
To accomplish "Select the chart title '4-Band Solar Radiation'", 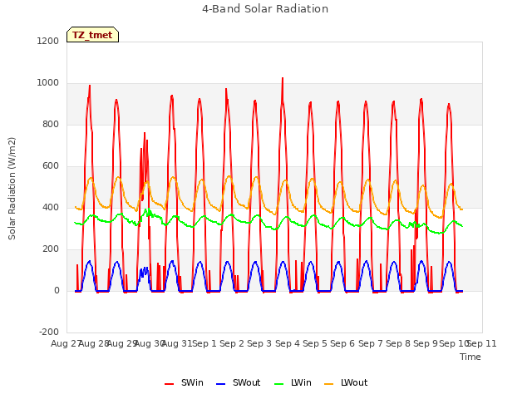I will [265, 9].
